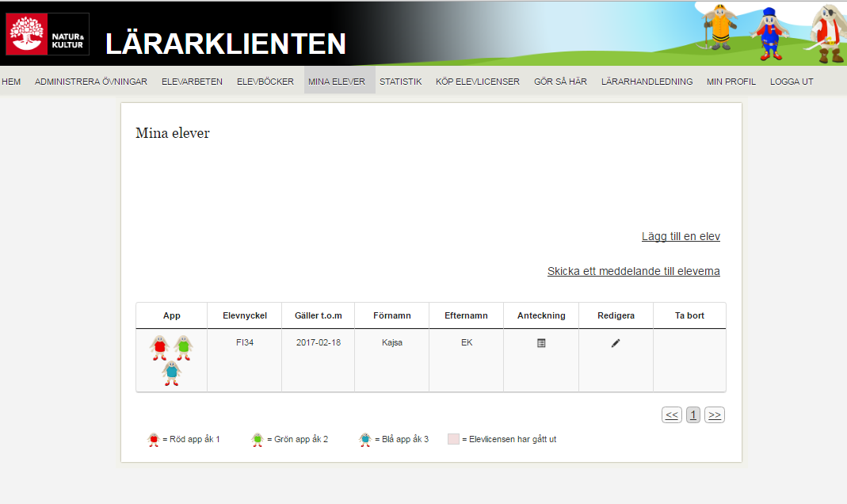Screen dimensions: 847x504
Task: Click the '= Röd app åk 1' legend text
Action: click(x=191, y=439)
